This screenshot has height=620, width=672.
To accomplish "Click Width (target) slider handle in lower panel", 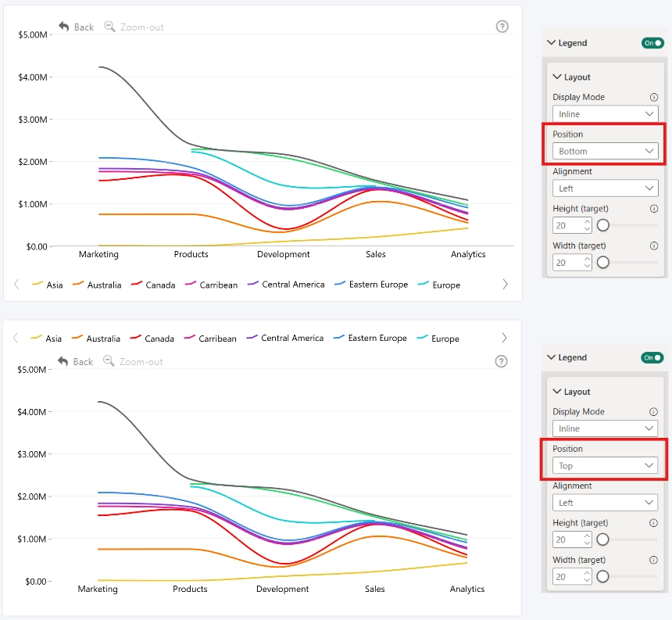I will coord(602,576).
